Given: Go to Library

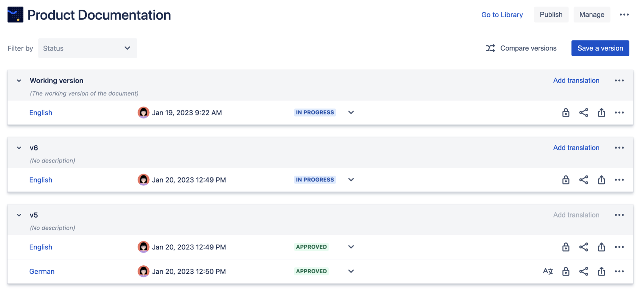Looking at the screenshot, I should (502, 15).
